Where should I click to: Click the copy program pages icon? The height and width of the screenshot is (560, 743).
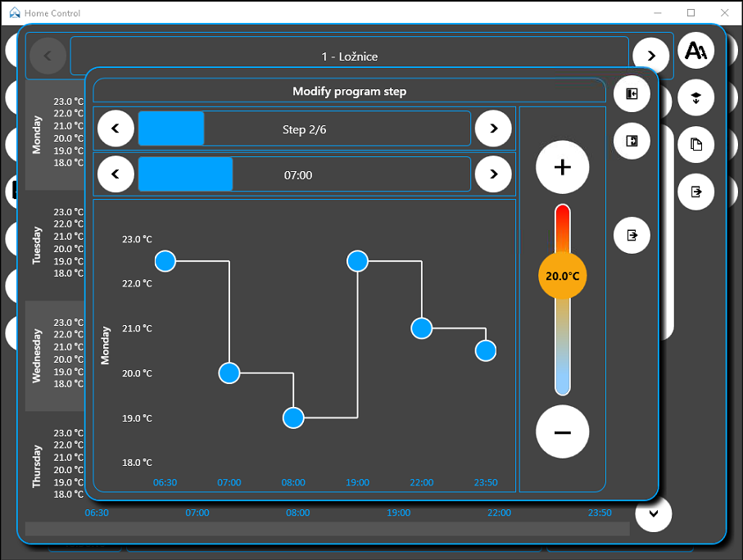tap(695, 144)
